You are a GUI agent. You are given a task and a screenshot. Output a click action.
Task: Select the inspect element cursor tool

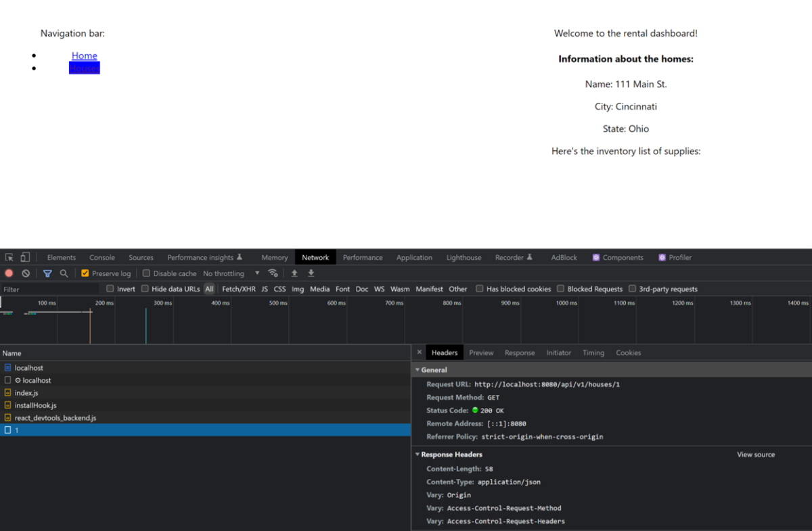(9, 257)
